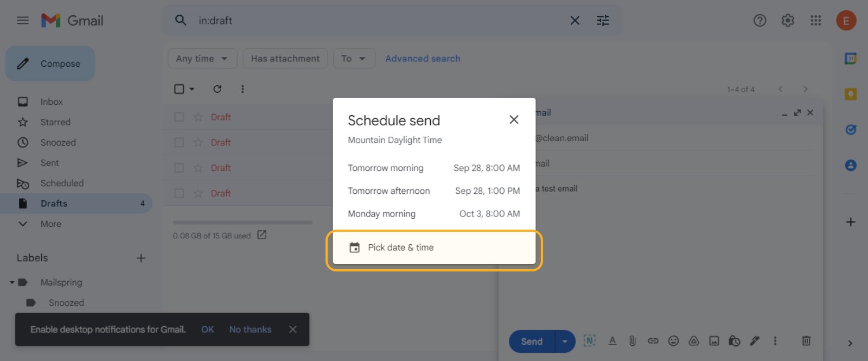
Task: Insert a file from Google Drive
Action: pyautogui.click(x=694, y=341)
